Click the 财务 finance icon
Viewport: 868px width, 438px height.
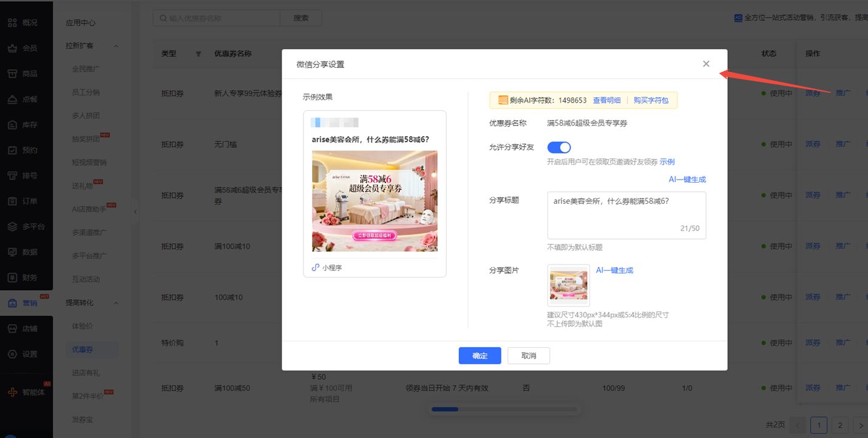pyautogui.click(x=12, y=277)
